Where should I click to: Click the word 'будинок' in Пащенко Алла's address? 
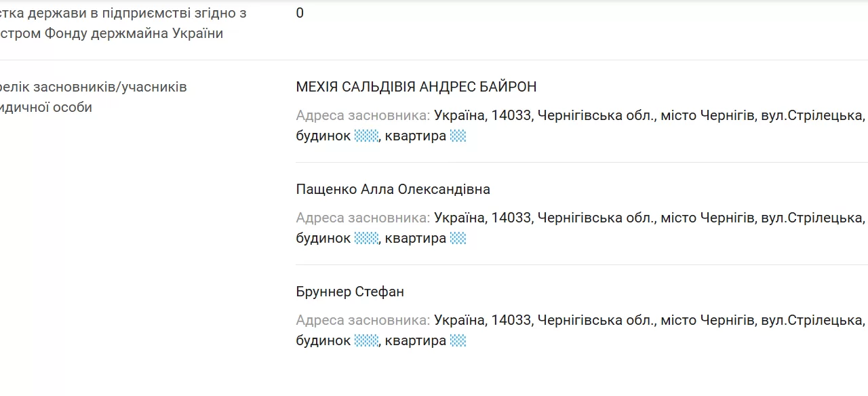point(323,239)
